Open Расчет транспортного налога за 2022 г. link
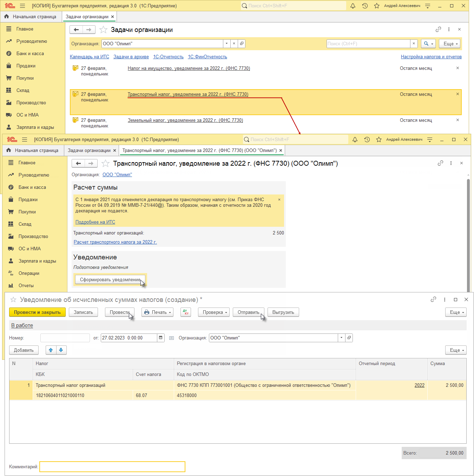 click(x=115, y=242)
